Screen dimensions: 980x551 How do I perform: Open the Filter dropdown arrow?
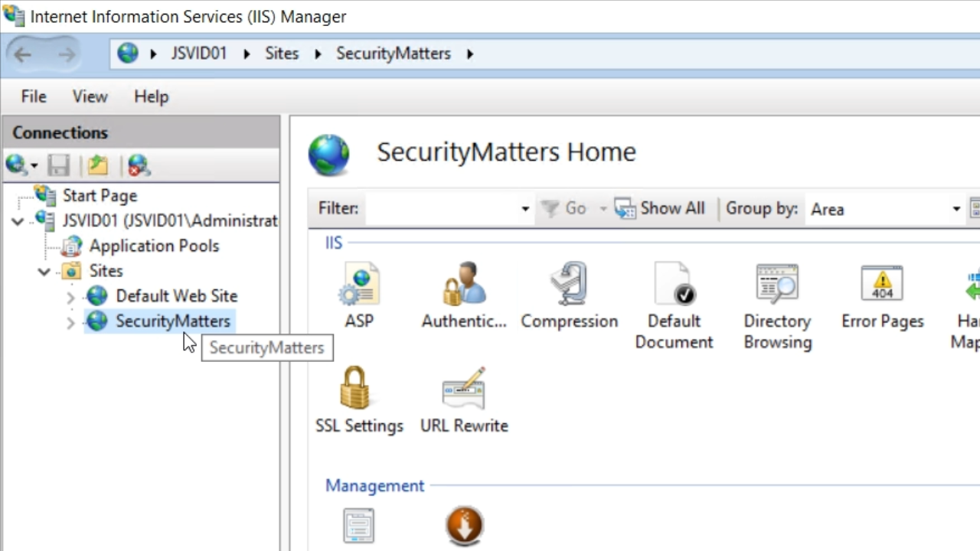524,209
